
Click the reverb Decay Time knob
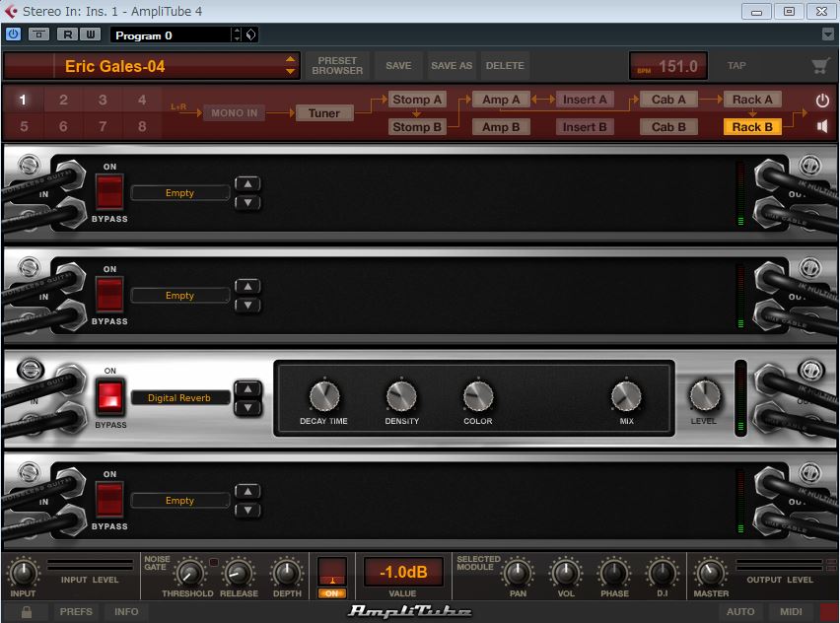[323, 397]
